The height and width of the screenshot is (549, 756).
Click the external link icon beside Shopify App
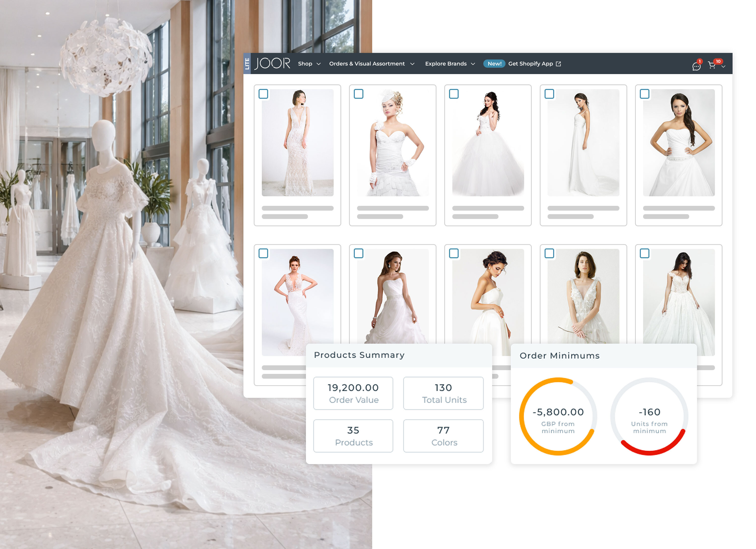pos(558,64)
